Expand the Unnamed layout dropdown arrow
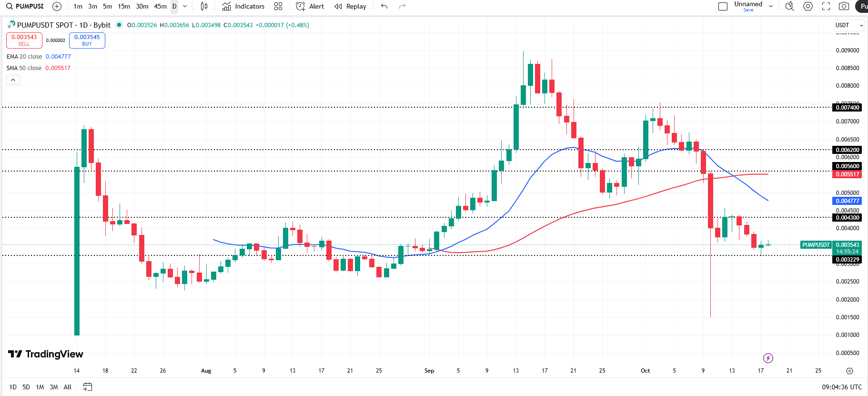The width and height of the screenshot is (868, 396). [771, 6]
